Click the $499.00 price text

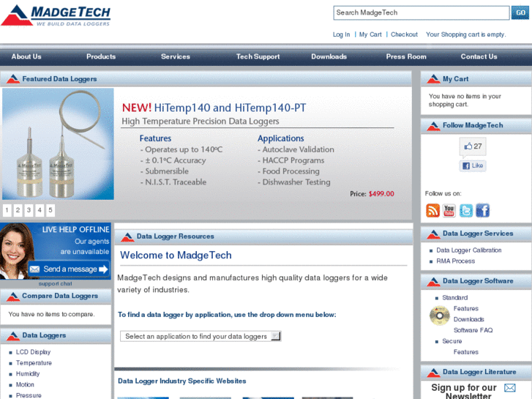click(x=381, y=194)
